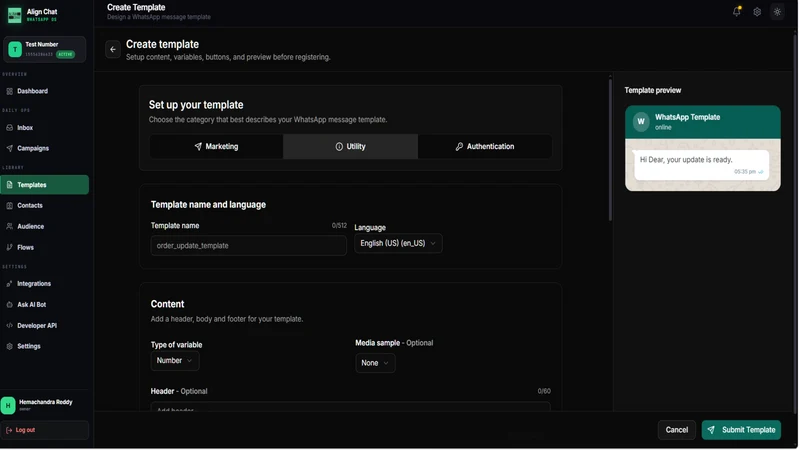Open Campaigns from the sidebar
Screen dimensions: 800x450
(44, 148)
